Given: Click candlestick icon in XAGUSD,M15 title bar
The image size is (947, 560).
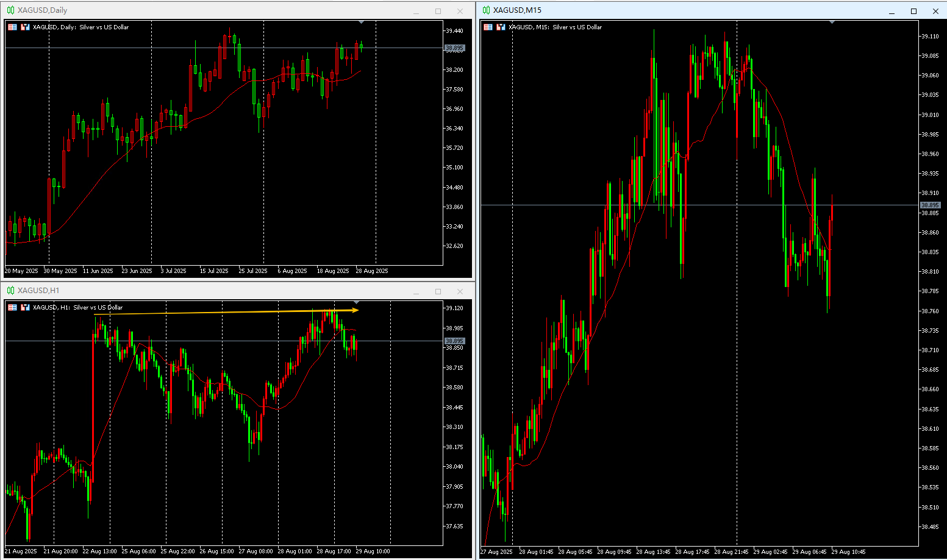Looking at the screenshot, I should point(486,10).
